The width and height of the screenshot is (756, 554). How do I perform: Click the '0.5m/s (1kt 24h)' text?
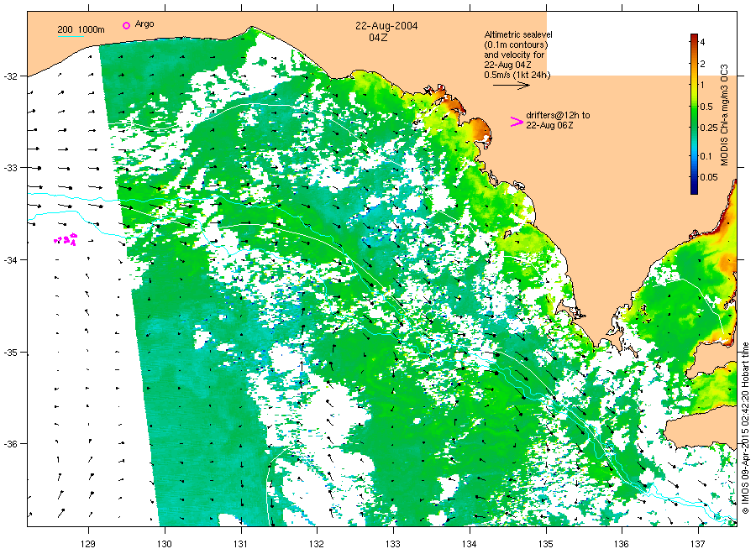[x=517, y=75]
